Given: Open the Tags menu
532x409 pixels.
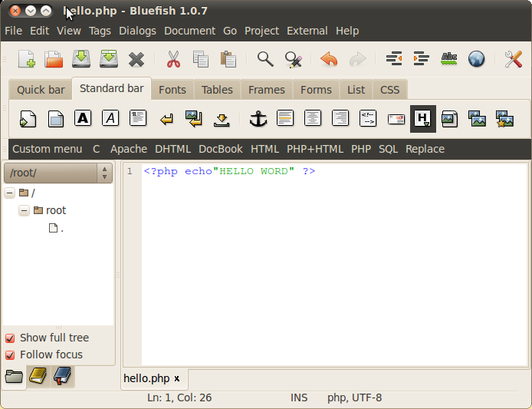Looking at the screenshot, I should [100, 31].
